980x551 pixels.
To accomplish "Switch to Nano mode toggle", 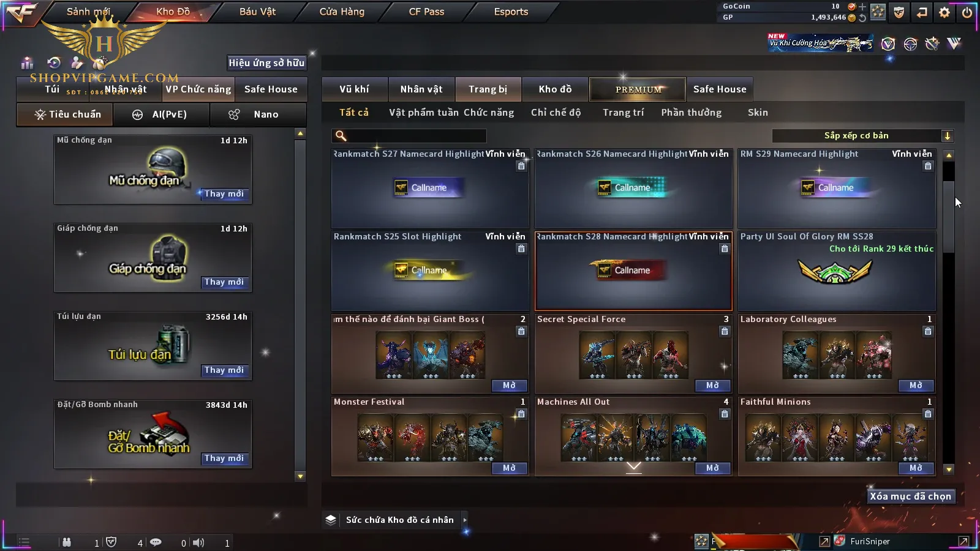I will (x=258, y=114).
